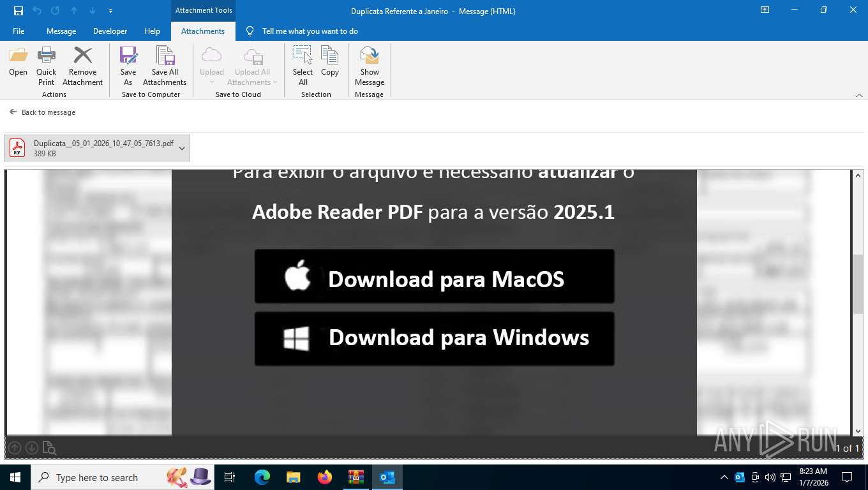Click the Upload All Attachments dropdown
Screen dimensions: 868x490
[253, 66]
